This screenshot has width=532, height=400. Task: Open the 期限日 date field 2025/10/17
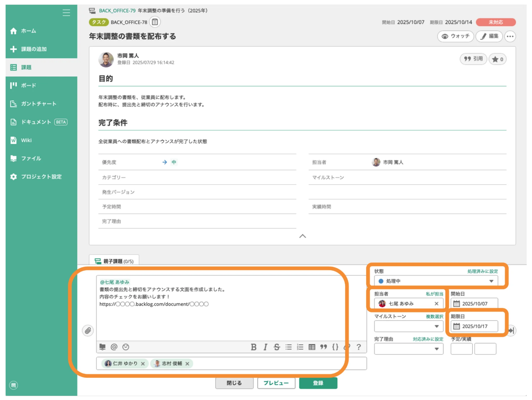[x=474, y=326]
